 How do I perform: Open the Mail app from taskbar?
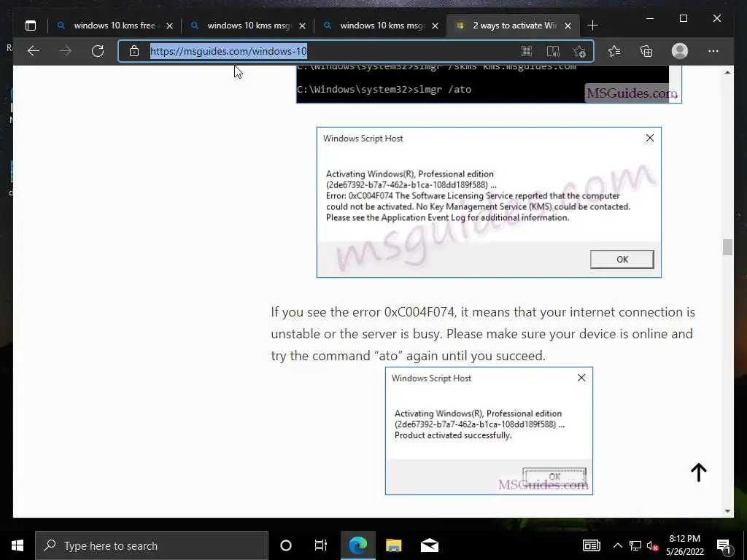point(429,545)
